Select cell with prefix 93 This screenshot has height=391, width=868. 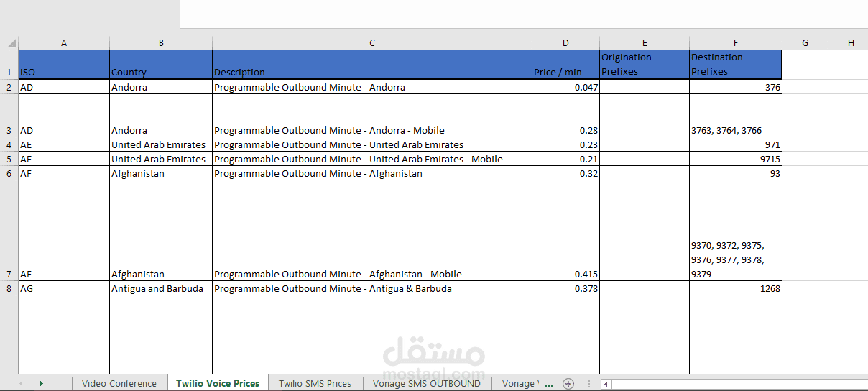(736, 173)
